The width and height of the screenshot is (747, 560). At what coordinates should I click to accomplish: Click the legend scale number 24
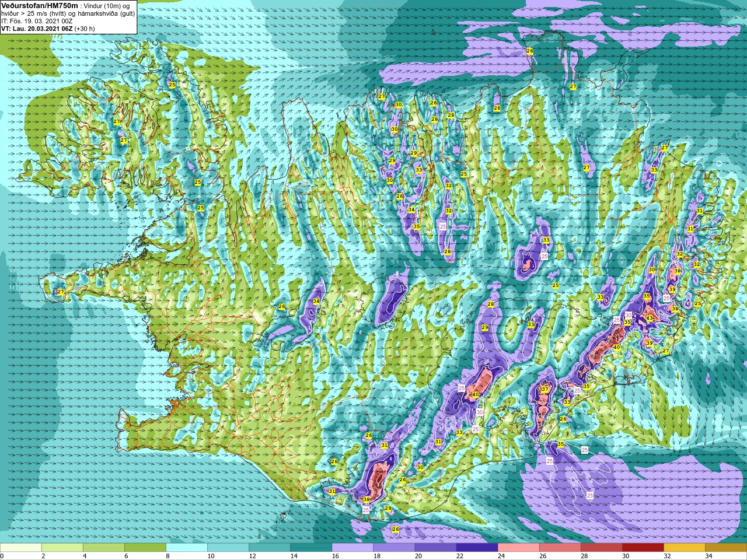[x=501, y=556]
